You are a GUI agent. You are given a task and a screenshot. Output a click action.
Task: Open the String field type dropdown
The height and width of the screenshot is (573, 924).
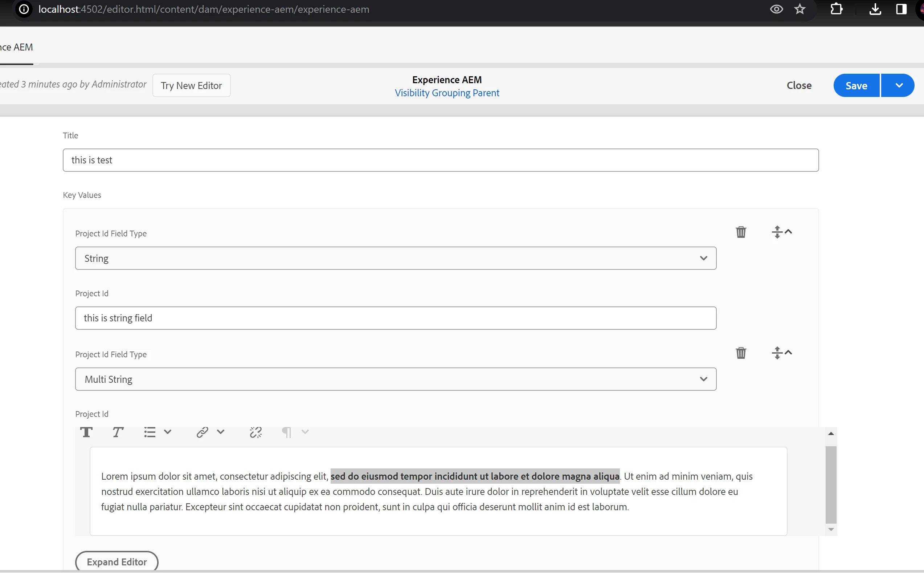point(395,259)
